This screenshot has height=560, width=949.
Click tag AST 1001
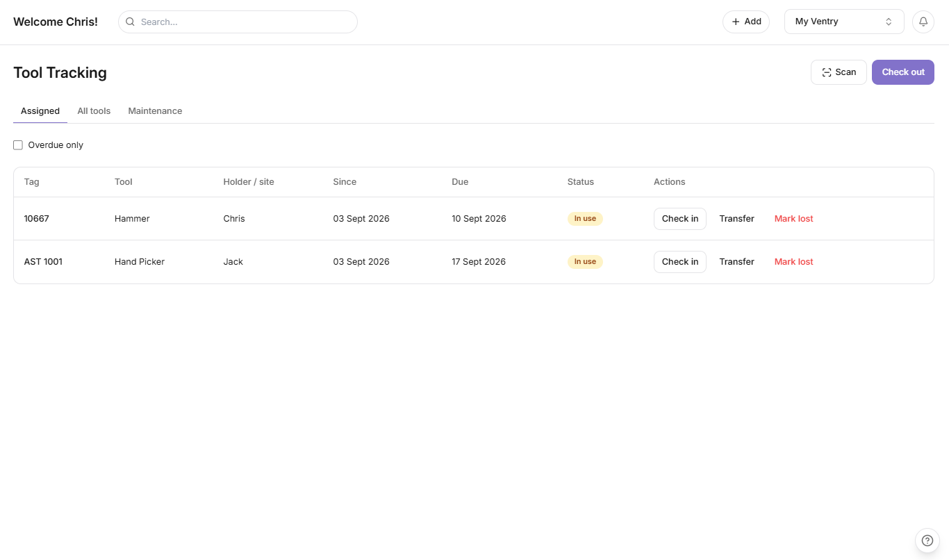coord(43,262)
